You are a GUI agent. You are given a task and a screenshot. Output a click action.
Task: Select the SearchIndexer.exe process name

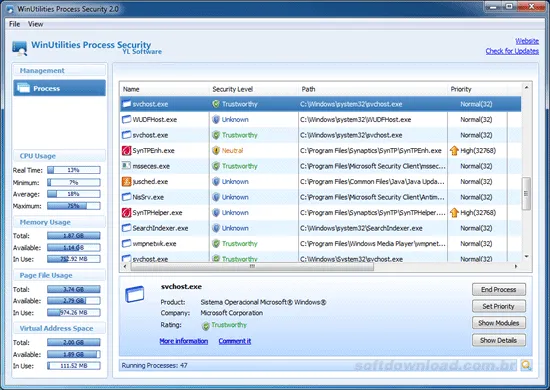[x=160, y=228]
